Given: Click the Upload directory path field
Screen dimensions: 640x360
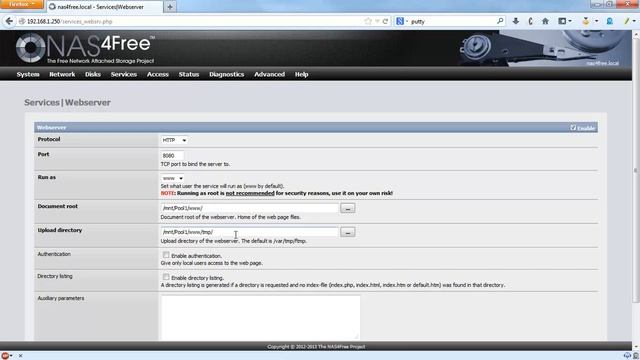Looking at the screenshot, I should [249, 232].
